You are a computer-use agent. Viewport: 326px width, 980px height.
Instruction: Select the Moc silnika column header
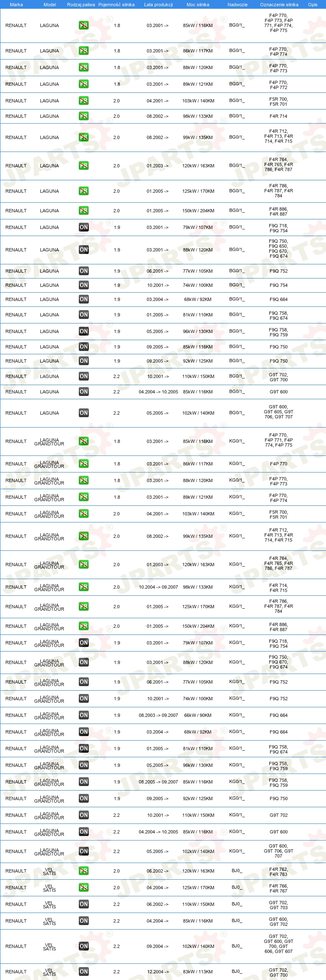[198, 5]
